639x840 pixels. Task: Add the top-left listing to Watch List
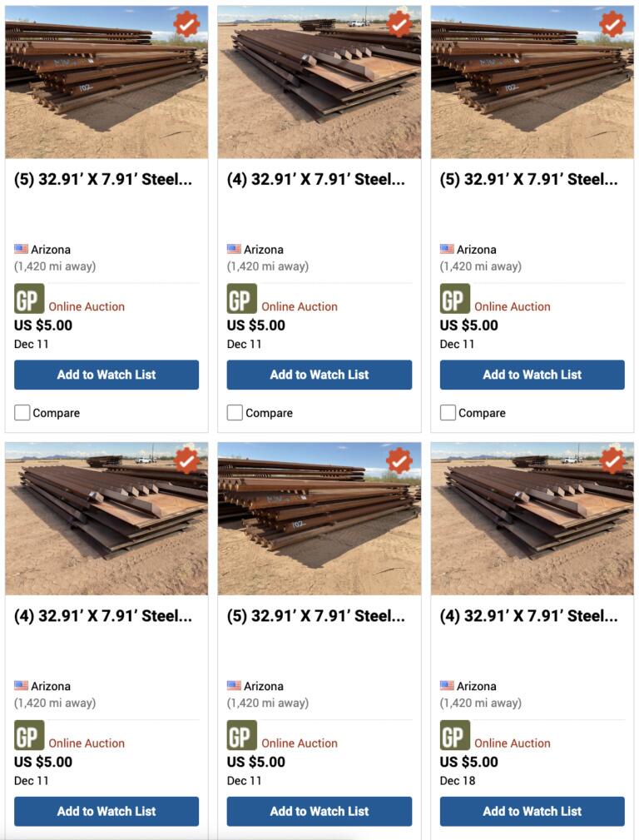[x=106, y=375]
